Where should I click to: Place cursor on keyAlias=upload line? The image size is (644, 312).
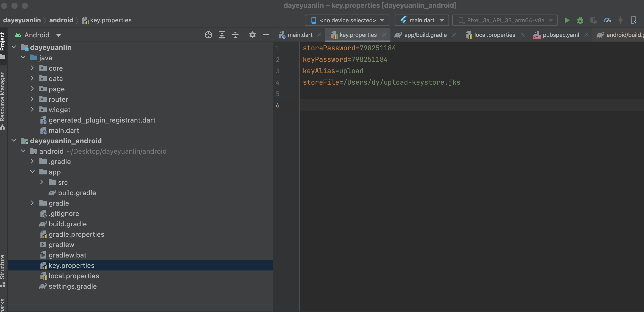(x=333, y=71)
